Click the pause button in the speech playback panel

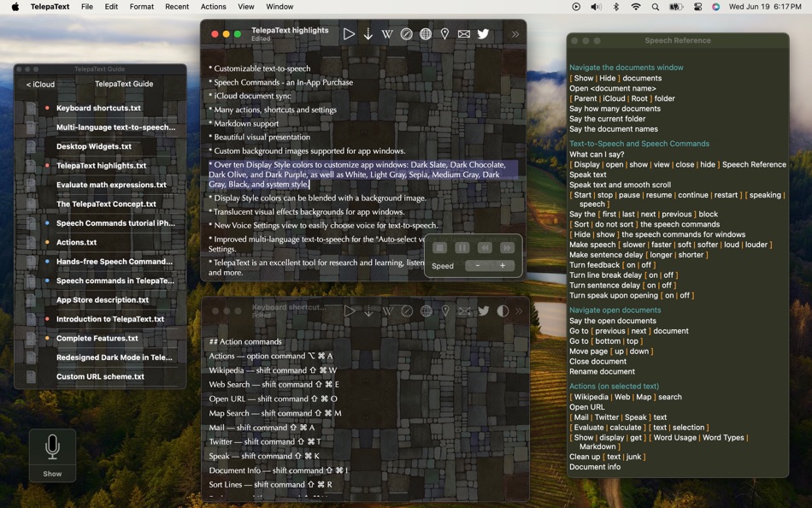pos(462,248)
